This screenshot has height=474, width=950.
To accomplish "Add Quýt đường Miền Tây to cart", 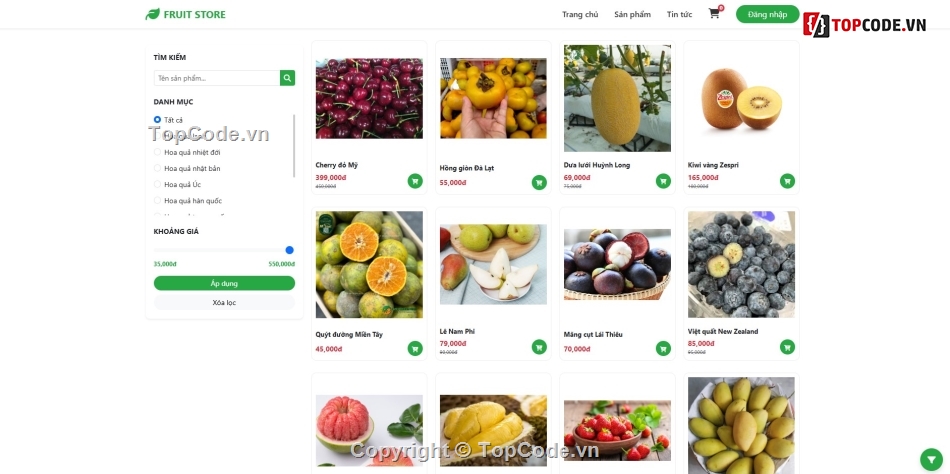I will 415,348.
